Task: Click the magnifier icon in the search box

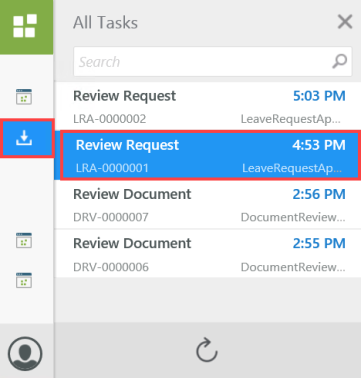Action: click(x=340, y=61)
